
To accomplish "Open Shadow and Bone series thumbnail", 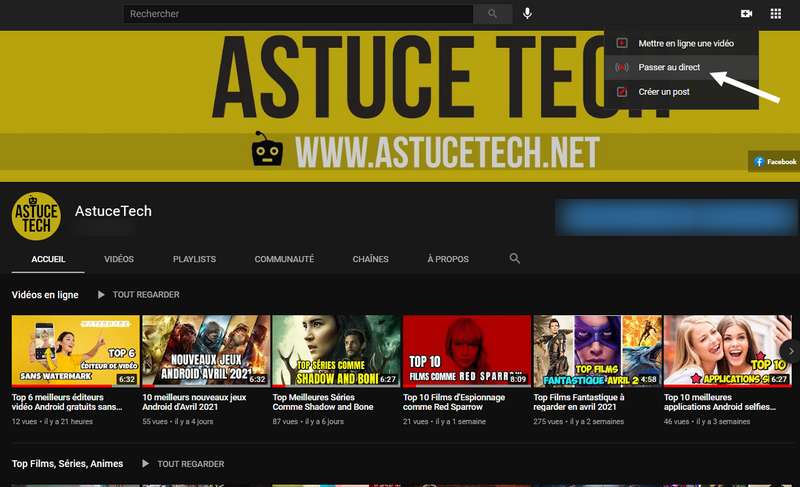I will pos(336,351).
